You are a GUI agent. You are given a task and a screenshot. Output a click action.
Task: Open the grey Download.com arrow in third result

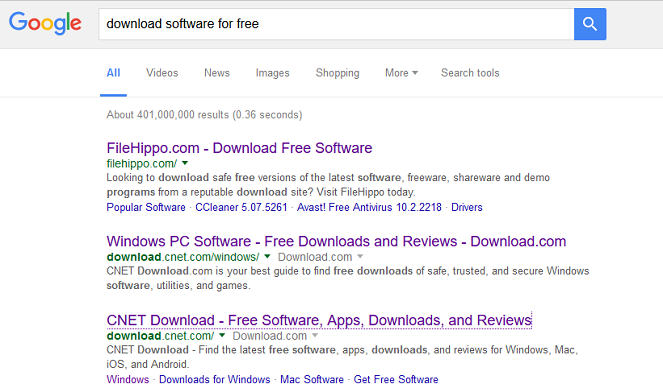[x=315, y=335]
